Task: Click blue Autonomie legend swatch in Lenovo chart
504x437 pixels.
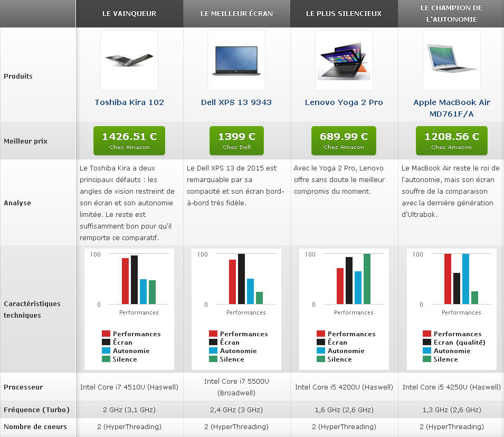Action: click(321, 351)
